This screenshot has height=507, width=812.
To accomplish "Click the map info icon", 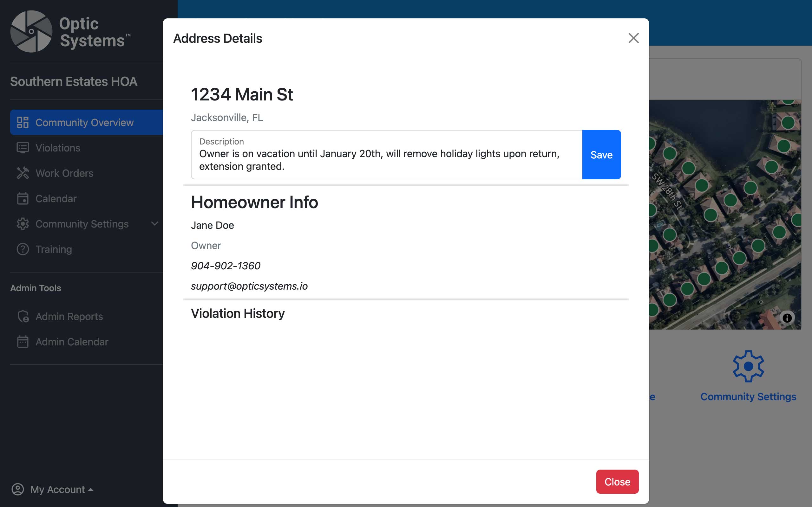I will point(787,318).
